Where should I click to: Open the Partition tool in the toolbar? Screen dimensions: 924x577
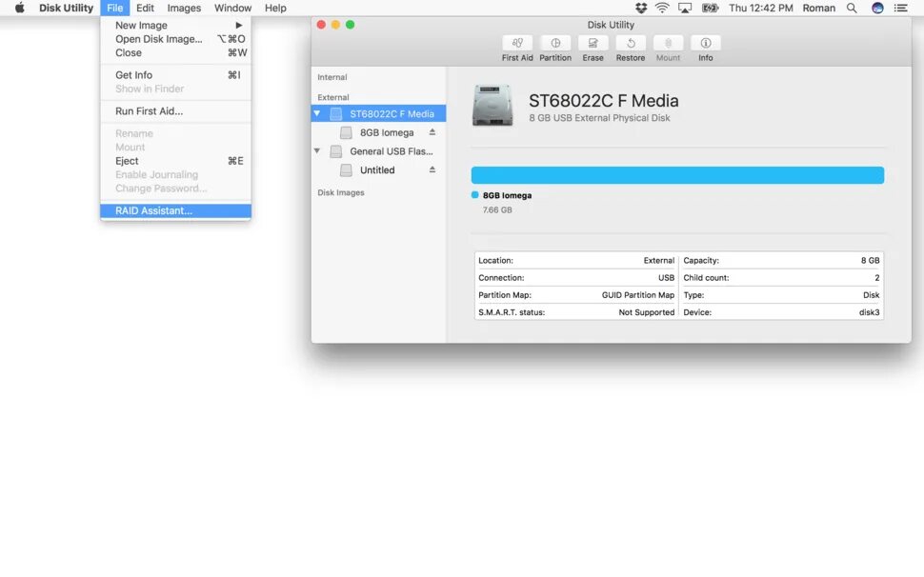[555, 43]
